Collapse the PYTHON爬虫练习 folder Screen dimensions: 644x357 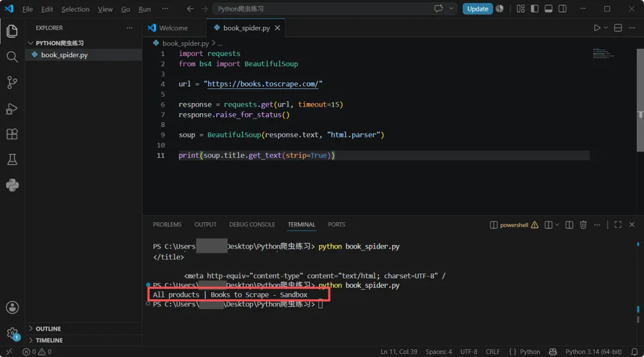click(84, 43)
